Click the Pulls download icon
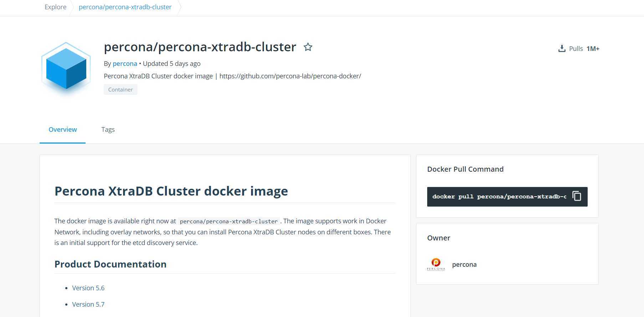The width and height of the screenshot is (644, 317). click(x=562, y=48)
